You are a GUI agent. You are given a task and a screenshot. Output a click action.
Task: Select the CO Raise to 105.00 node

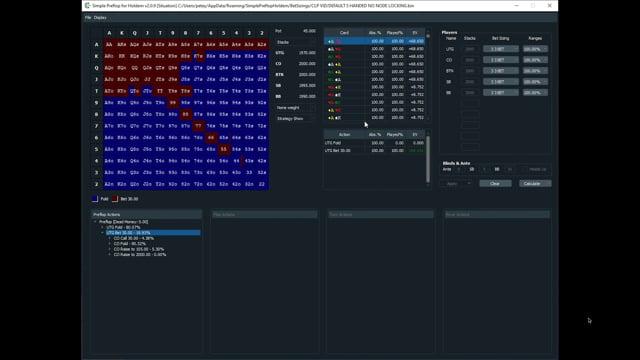click(x=139, y=249)
